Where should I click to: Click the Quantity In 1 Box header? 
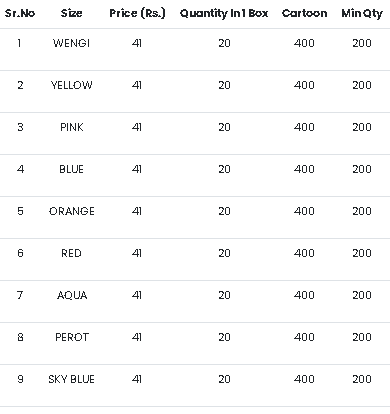[x=224, y=13]
